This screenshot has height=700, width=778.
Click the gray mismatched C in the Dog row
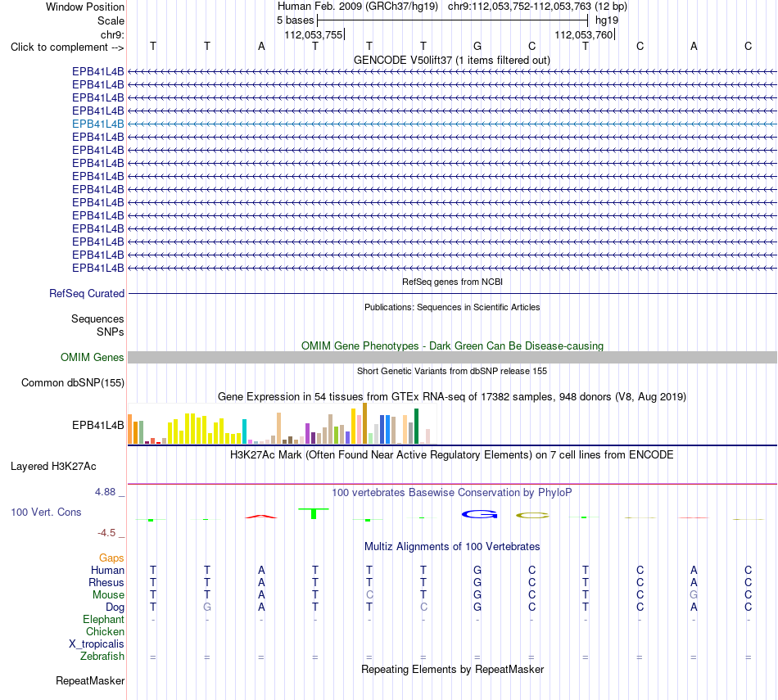point(423,607)
